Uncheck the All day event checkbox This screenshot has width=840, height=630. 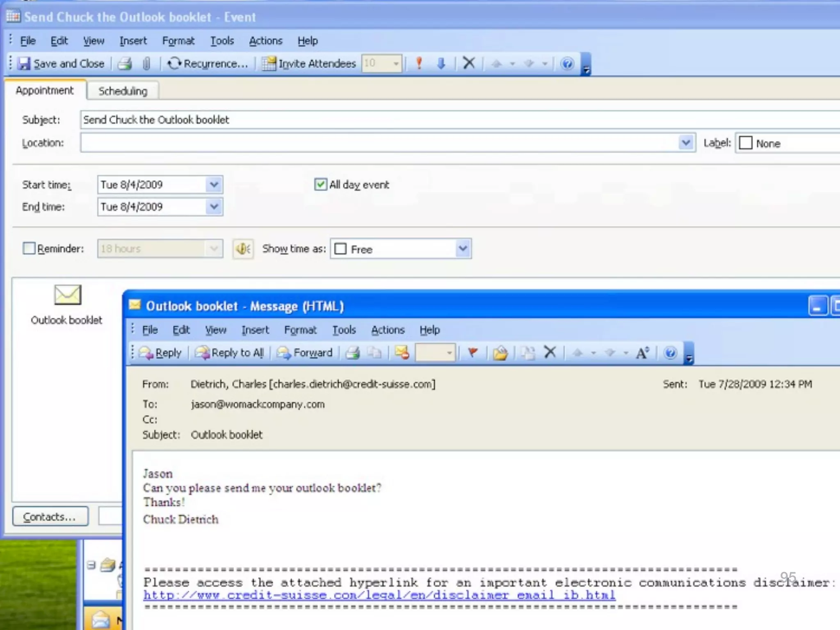(x=320, y=185)
